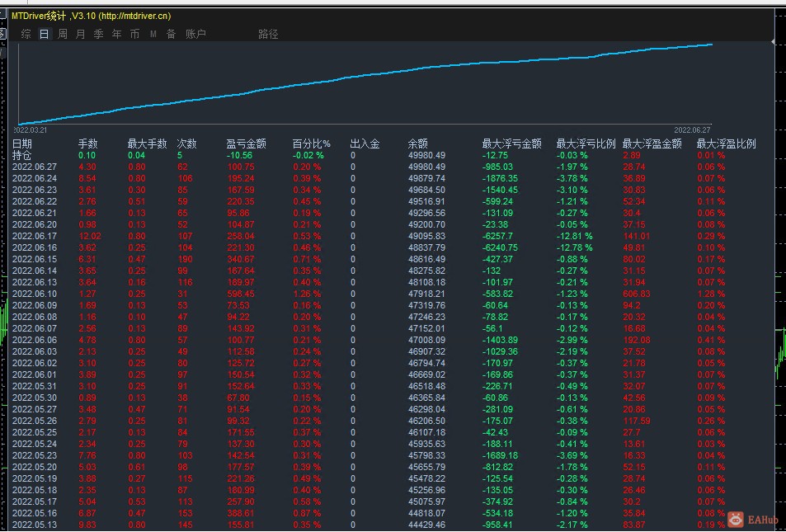Click the small arrow marker at chart's right edge

point(772,41)
